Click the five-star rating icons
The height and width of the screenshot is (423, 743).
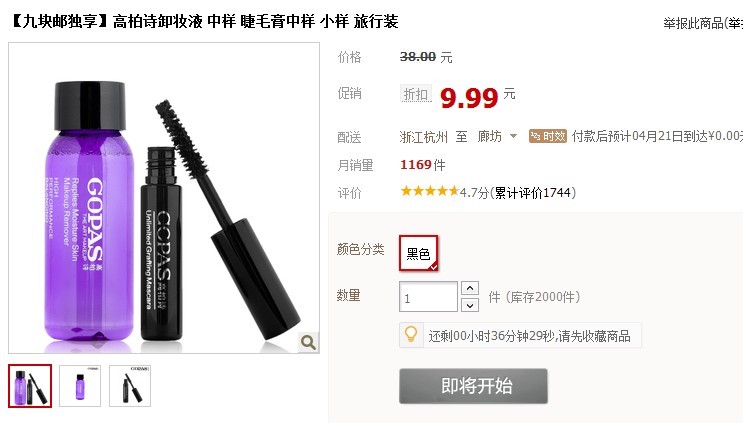tap(430, 191)
